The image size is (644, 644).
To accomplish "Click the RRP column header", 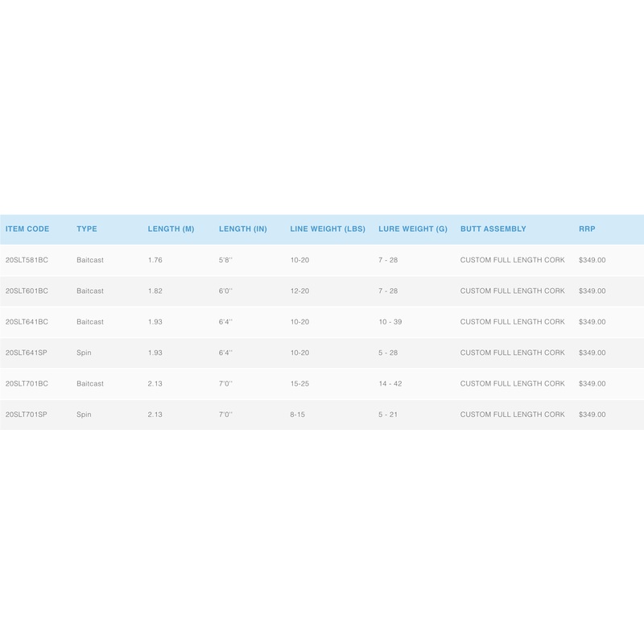I will coord(587,229).
